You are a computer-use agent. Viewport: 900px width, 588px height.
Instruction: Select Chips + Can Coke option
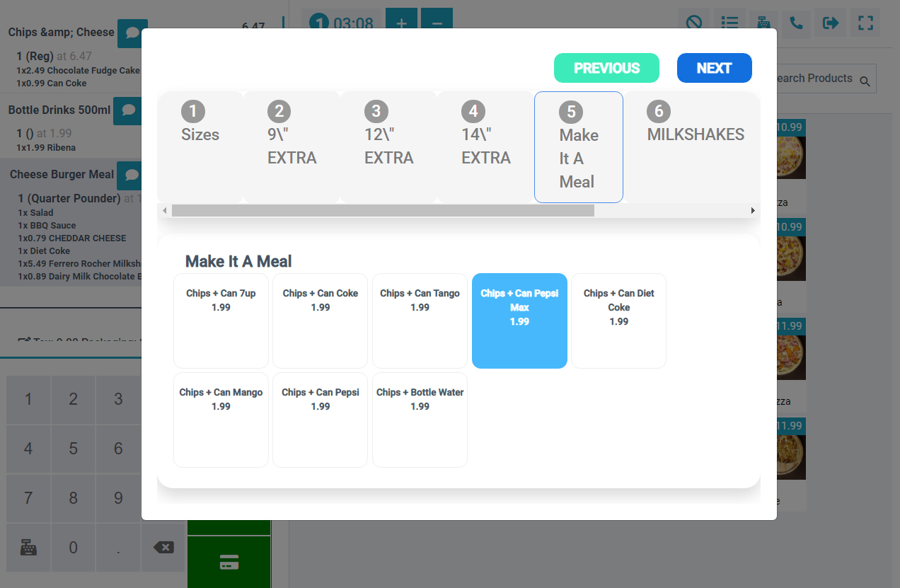click(x=321, y=321)
